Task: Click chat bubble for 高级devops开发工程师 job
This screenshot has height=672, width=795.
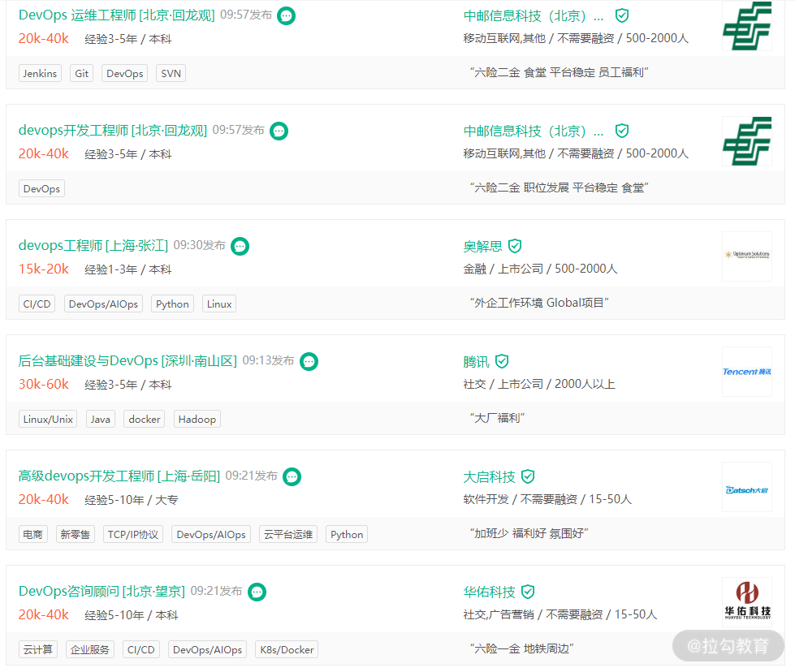Action: click(292, 476)
